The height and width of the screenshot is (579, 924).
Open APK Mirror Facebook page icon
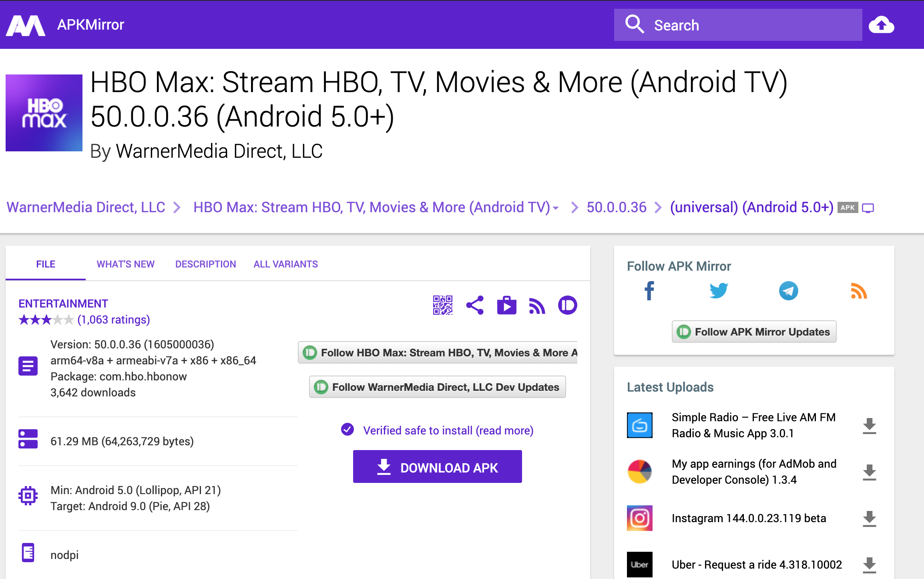[649, 291]
